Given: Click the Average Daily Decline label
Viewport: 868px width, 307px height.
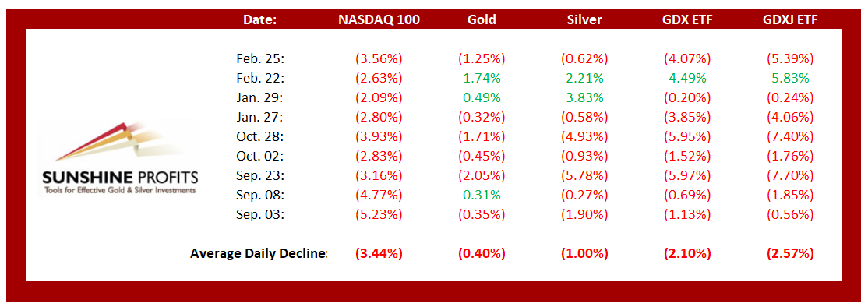Looking at the screenshot, I should coord(259,253).
